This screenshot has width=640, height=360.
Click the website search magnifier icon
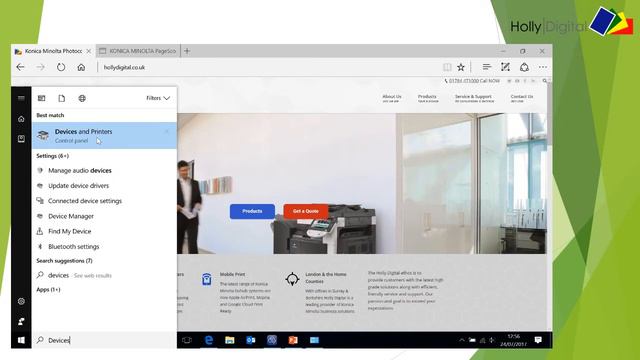(x=544, y=81)
